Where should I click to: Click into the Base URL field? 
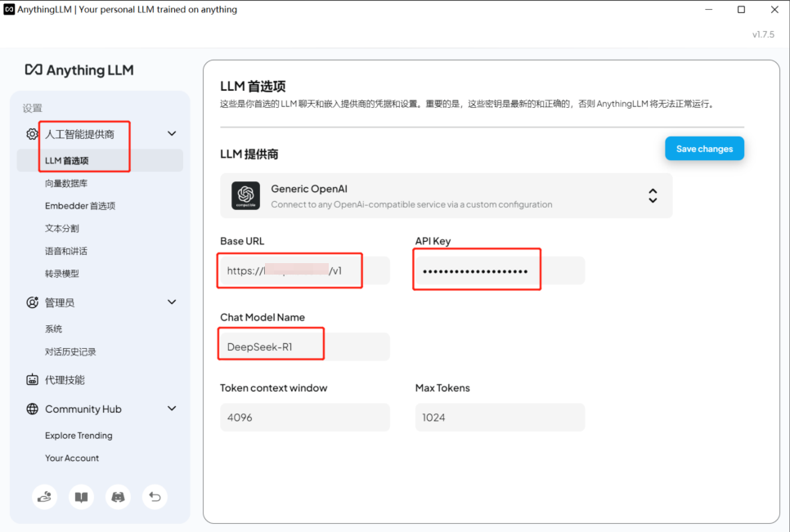[x=305, y=270]
